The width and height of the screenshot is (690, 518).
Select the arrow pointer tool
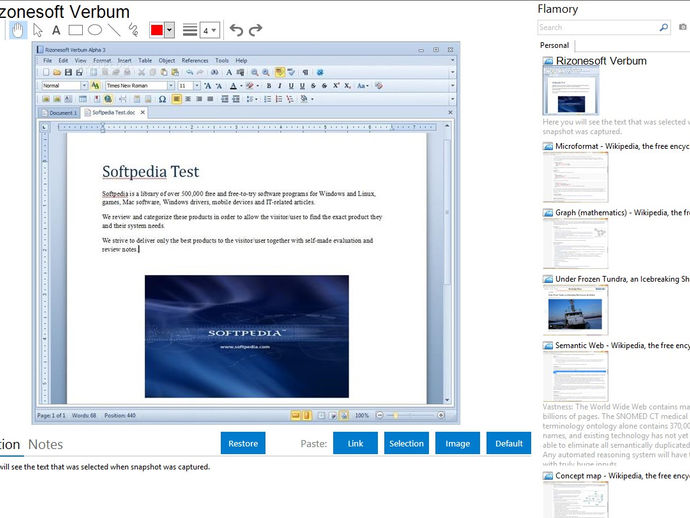38,30
